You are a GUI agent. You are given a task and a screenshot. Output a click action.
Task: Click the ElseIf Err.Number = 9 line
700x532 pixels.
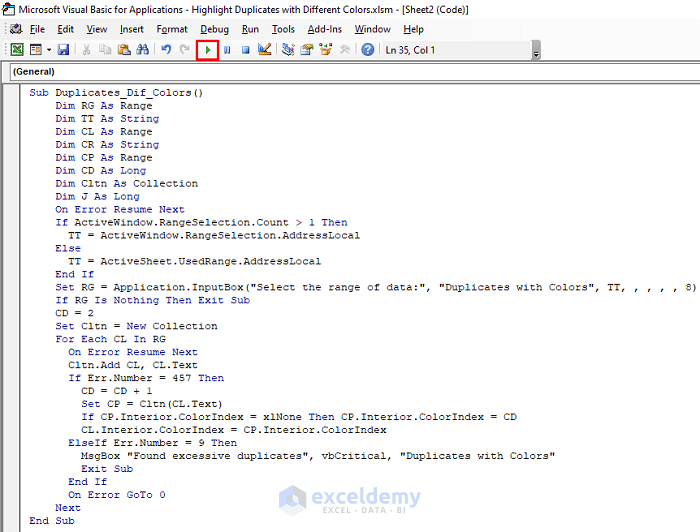pos(152,443)
